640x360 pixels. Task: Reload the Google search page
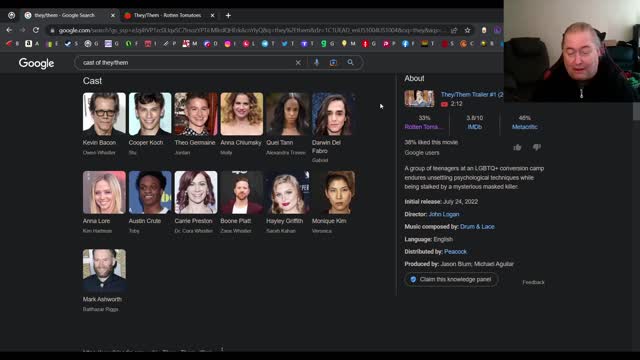(x=36, y=30)
